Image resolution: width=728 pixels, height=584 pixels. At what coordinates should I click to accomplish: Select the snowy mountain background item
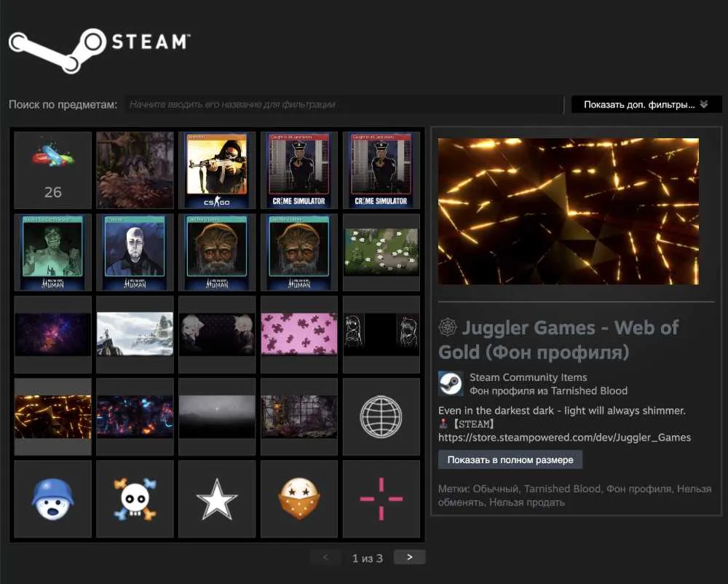135,334
